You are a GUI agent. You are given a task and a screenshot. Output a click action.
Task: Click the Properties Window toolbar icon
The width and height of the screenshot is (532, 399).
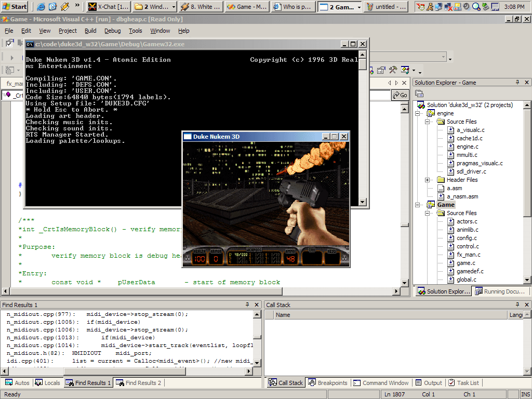click(x=381, y=70)
